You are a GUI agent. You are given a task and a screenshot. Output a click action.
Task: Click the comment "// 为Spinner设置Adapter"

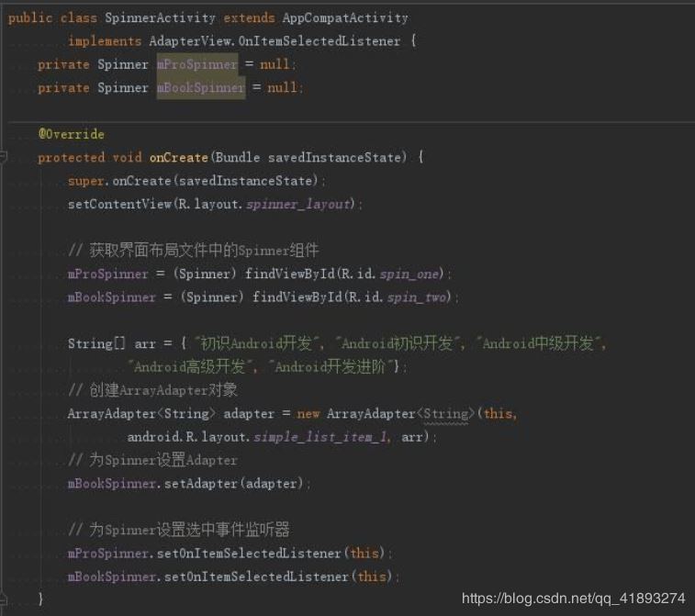[152, 460]
